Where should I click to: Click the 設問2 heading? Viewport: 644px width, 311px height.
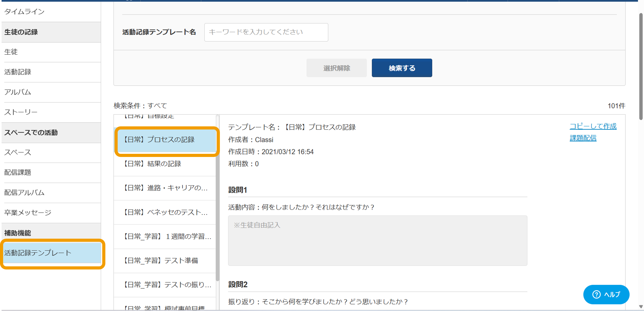[x=238, y=284]
